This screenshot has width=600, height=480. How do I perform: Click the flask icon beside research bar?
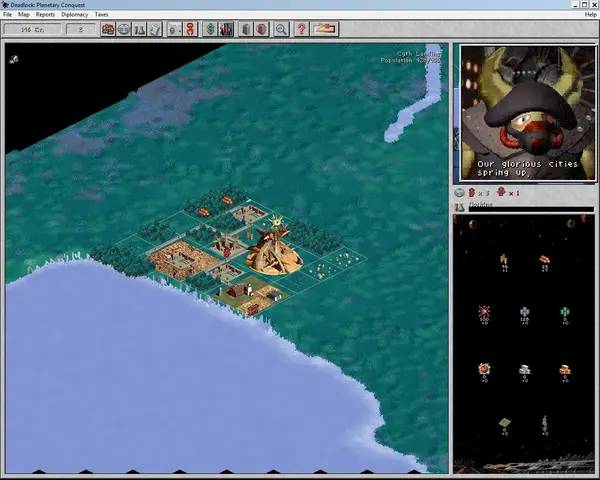click(459, 207)
